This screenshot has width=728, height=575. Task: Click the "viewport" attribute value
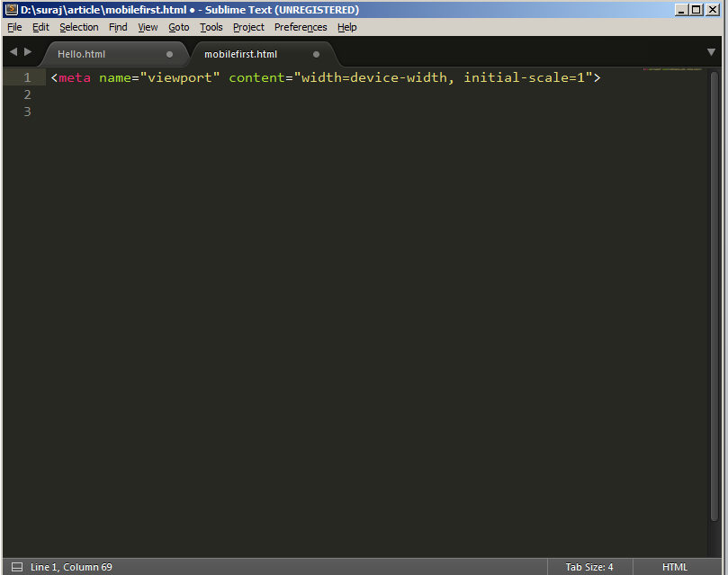(x=180, y=77)
